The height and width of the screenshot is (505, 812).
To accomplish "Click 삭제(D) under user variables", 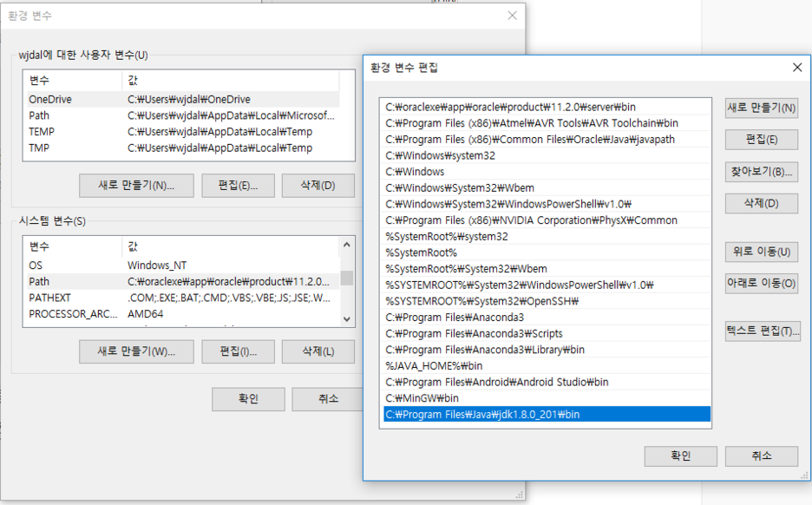I will tap(318, 186).
